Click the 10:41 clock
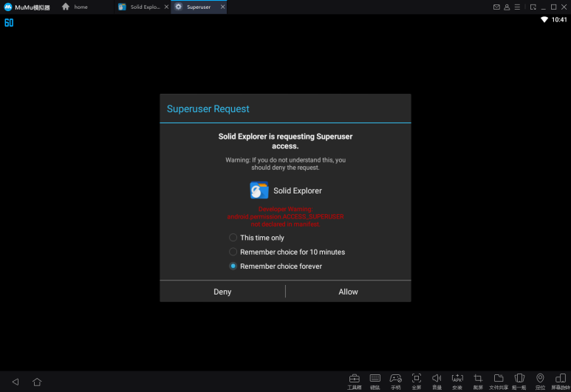This screenshot has height=392, width=571. [559, 20]
